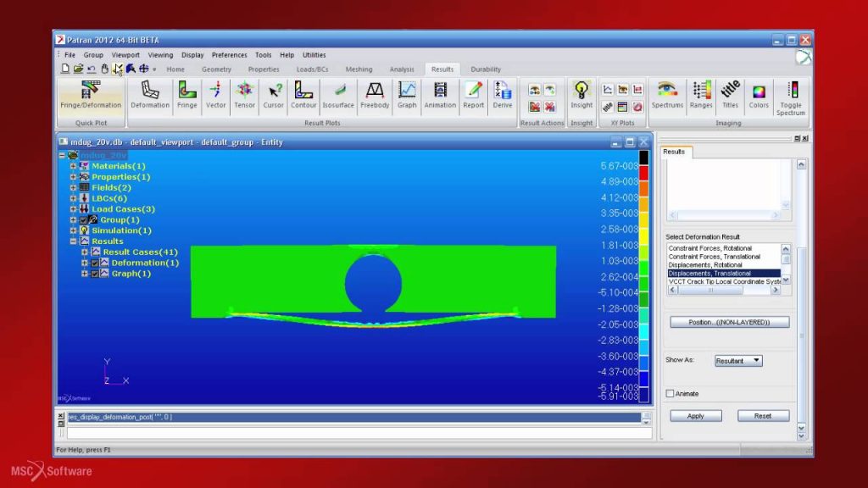Click the deformation result list horizontal scrollbar
This screenshot has width=868, height=488.
click(724, 290)
